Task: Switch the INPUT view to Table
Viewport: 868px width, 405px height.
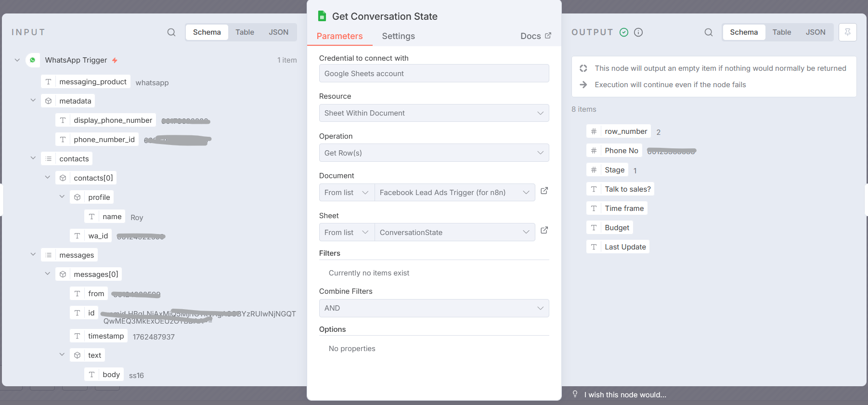Action: tap(245, 32)
